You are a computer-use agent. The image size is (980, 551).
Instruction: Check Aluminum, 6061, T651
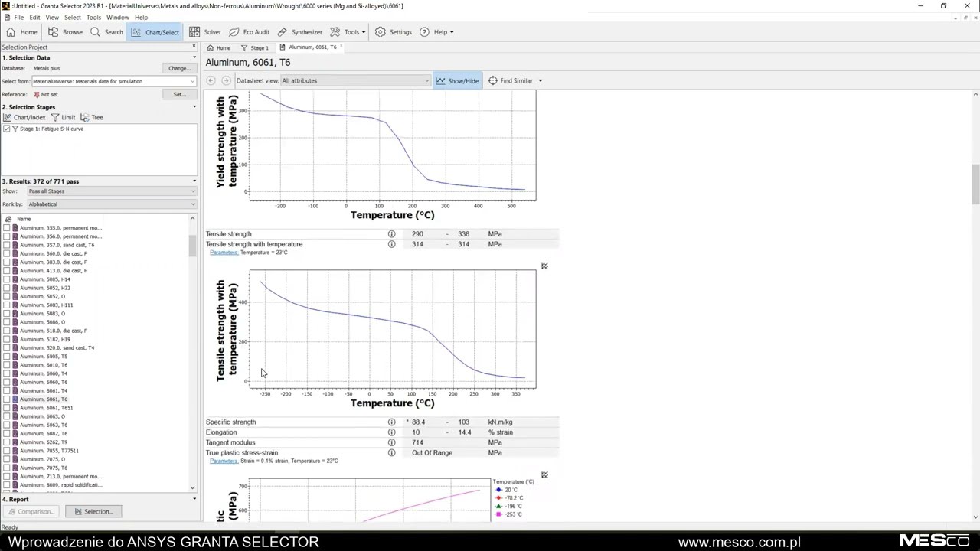point(7,408)
